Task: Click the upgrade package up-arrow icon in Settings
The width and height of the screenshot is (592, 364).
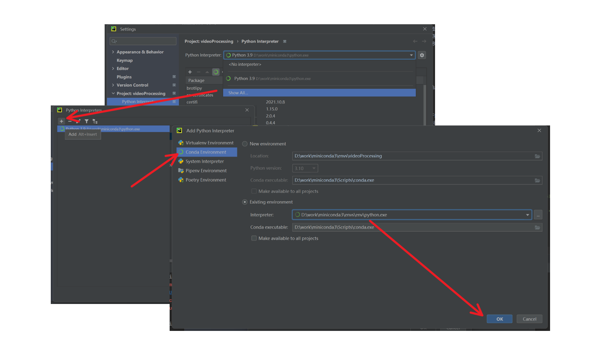Action: coord(207,72)
